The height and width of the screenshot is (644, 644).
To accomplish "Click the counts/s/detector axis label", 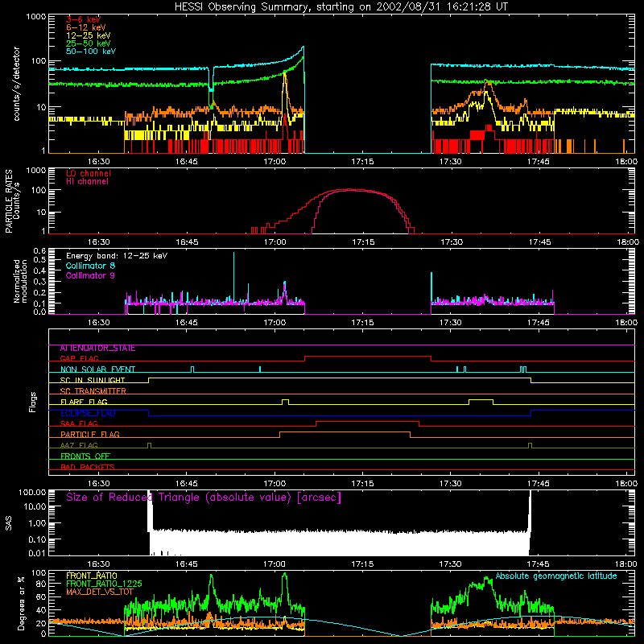I will pos(16,84).
